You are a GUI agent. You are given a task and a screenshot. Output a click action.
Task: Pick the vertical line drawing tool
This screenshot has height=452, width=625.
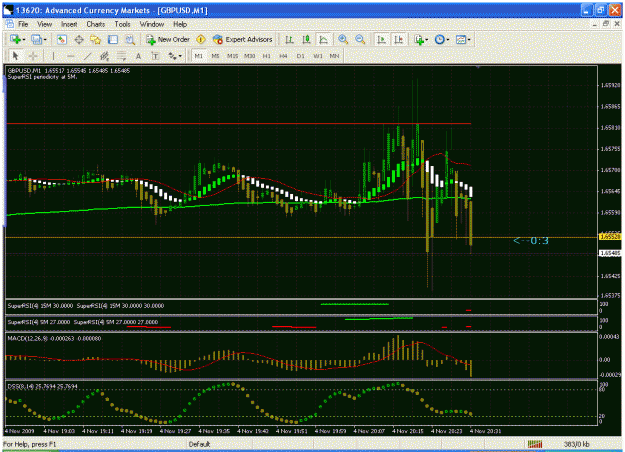pos(53,56)
